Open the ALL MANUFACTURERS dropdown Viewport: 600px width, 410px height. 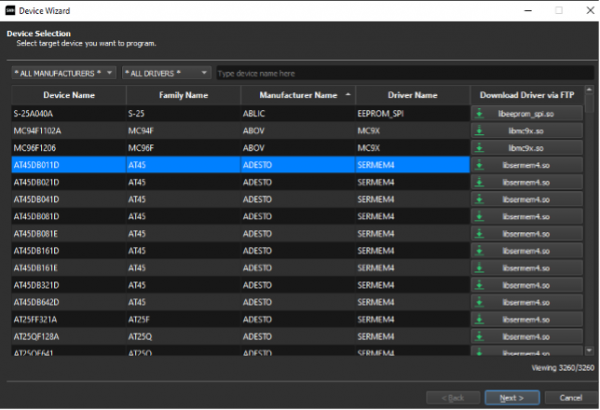[64, 73]
